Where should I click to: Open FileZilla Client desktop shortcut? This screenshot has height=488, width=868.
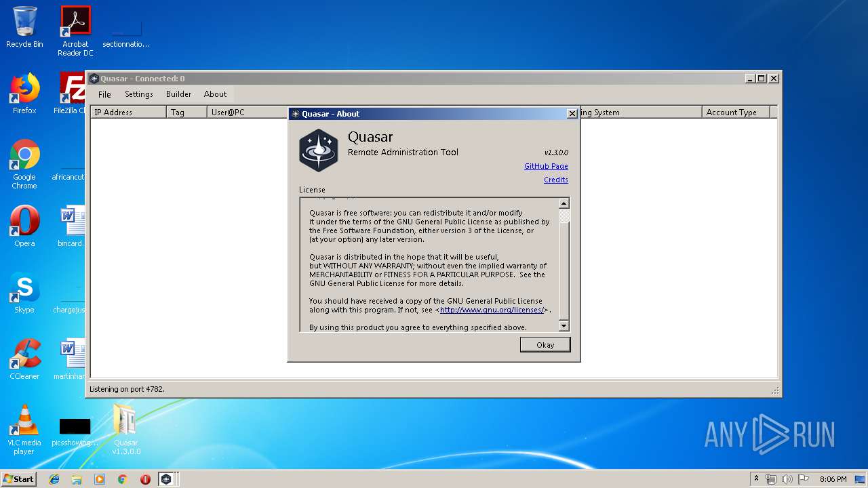(71, 94)
